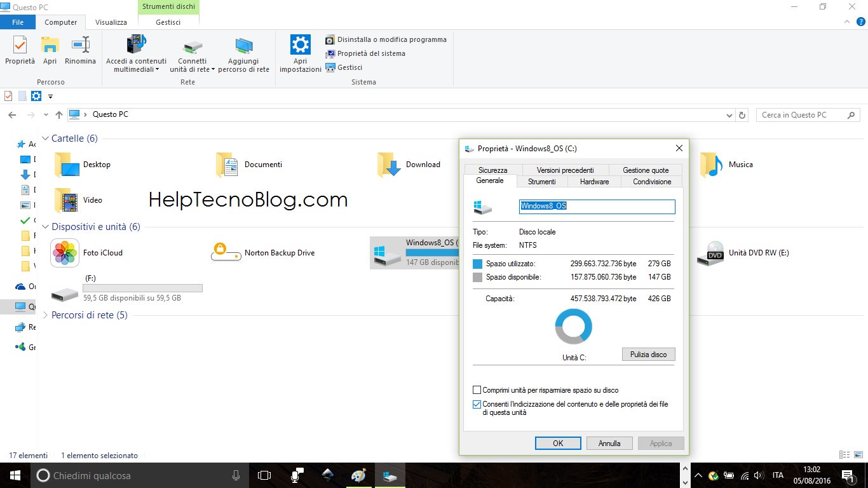Open the Video folder icon

pyautogui.click(x=66, y=200)
